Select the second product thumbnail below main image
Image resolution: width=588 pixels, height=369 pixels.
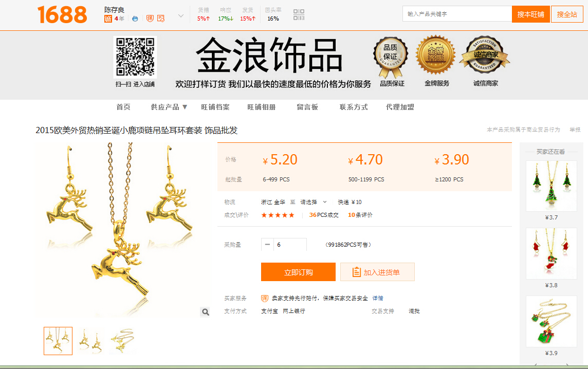(90, 341)
